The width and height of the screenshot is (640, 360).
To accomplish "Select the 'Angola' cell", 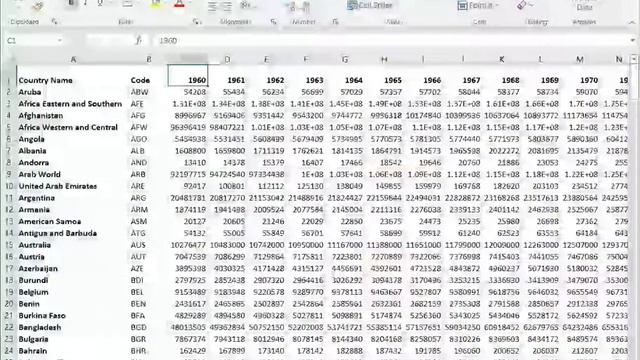I will tap(31, 139).
